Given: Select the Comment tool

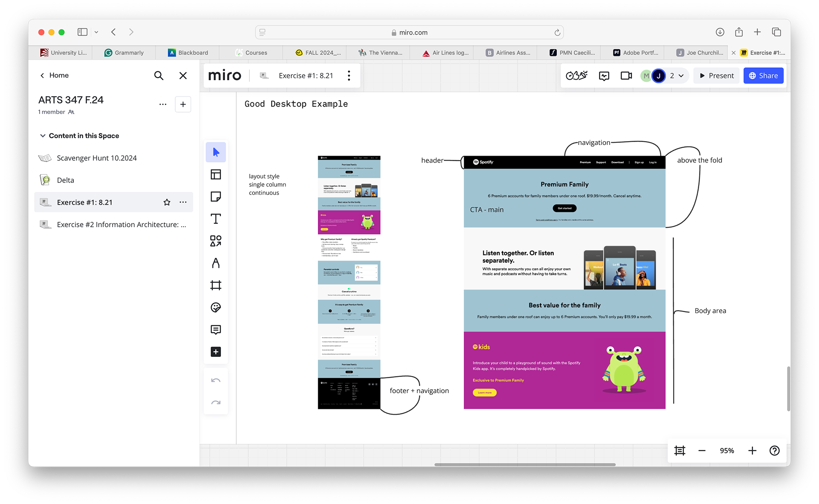Looking at the screenshot, I should (x=216, y=330).
